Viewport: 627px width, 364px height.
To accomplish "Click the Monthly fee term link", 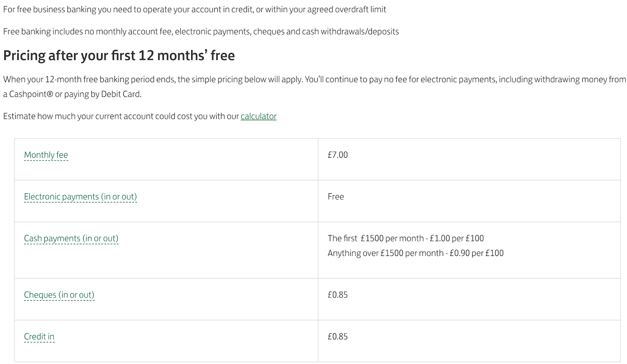I will [46, 155].
